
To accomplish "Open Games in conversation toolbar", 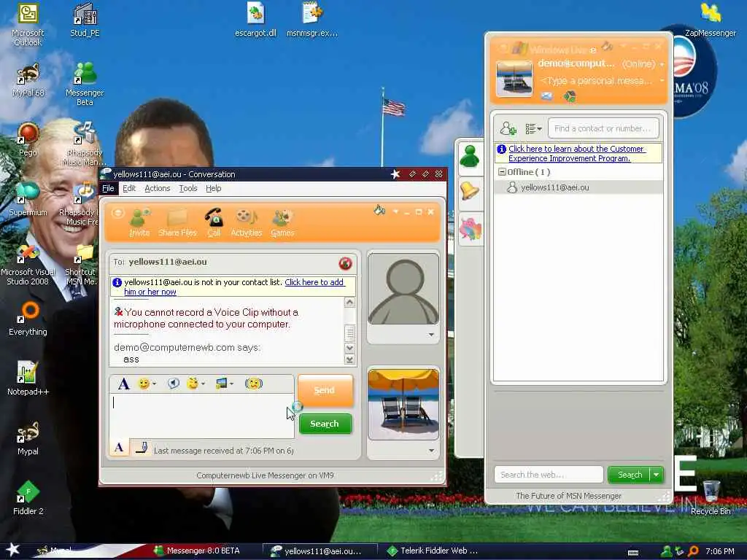I will [282, 222].
